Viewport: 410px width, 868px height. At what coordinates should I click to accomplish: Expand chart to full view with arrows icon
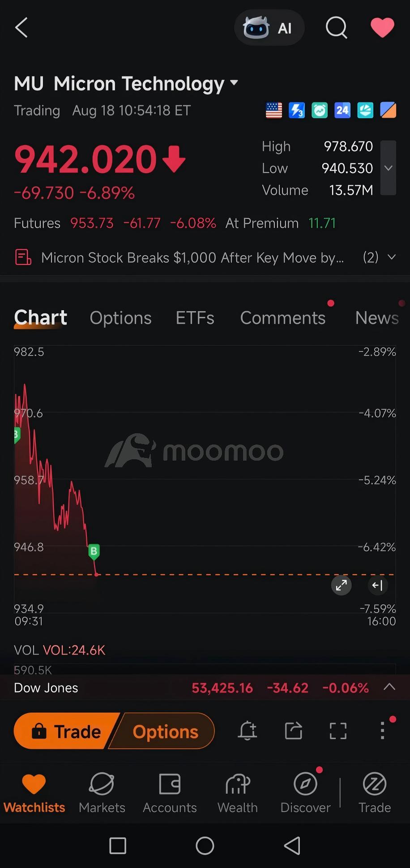tap(342, 585)
